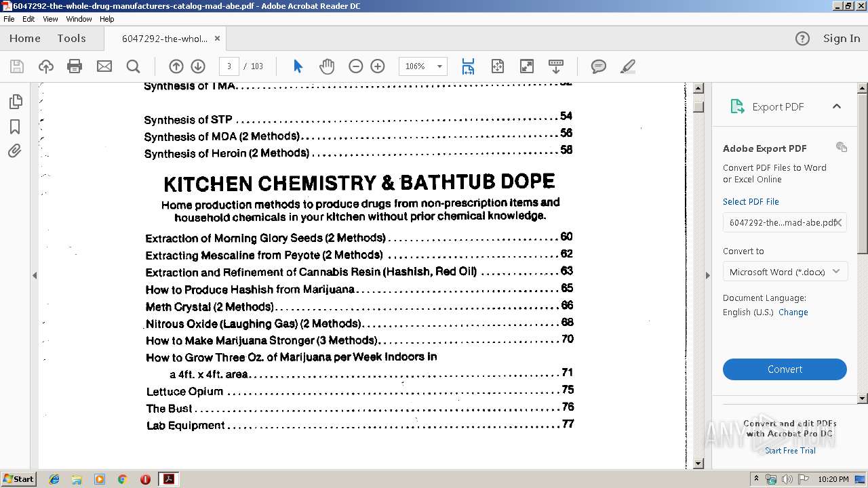The width and height of the screenshot is (868, 488).
Task: Show hidden tray icons arrow
Action: click(756, 479)
